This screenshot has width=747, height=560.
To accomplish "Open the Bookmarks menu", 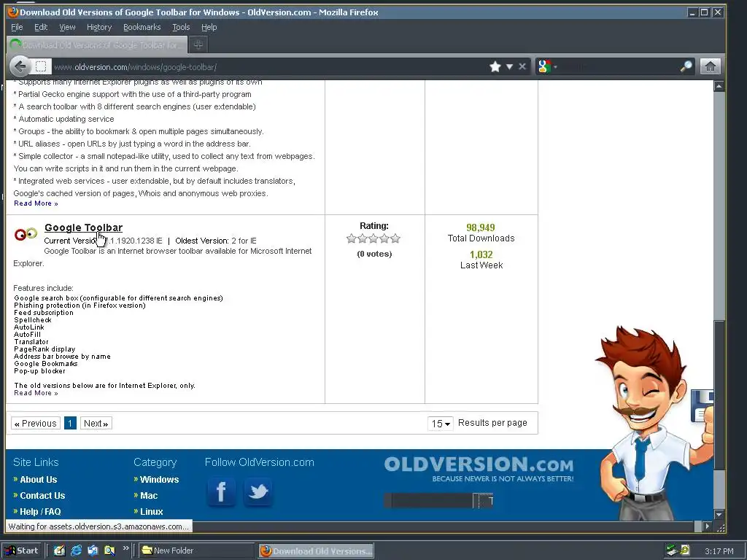I will (x=142, y=27).
